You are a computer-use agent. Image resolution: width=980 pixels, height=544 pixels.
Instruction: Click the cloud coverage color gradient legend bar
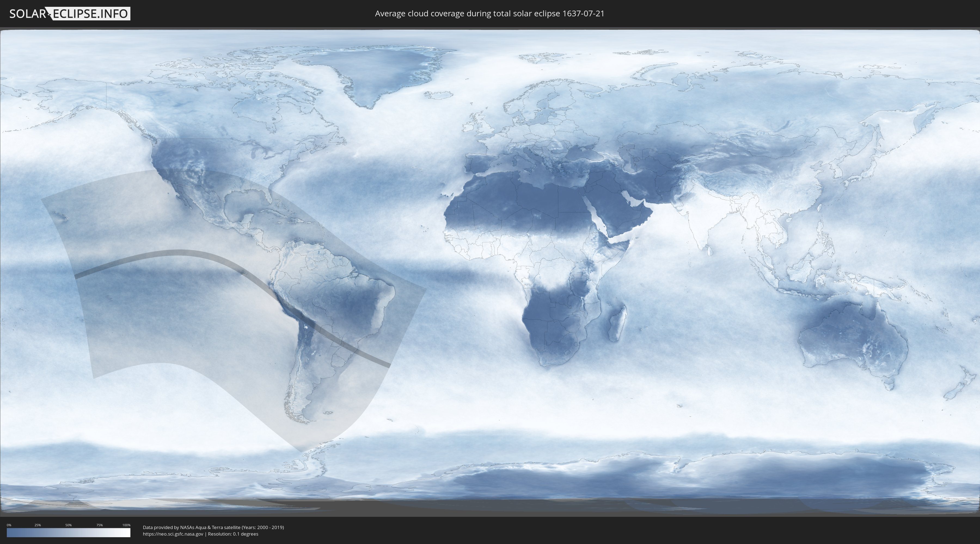pyautogui.click(x=69, y=533)
